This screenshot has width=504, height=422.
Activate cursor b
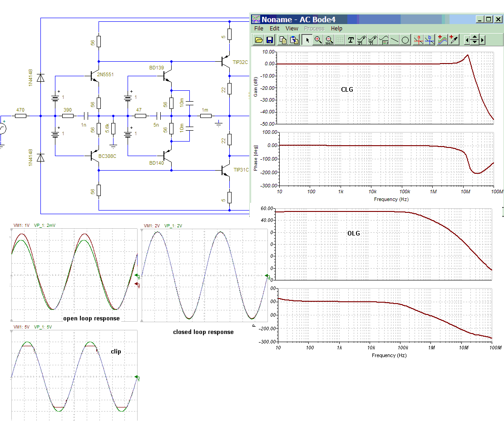tap(430, 40)
